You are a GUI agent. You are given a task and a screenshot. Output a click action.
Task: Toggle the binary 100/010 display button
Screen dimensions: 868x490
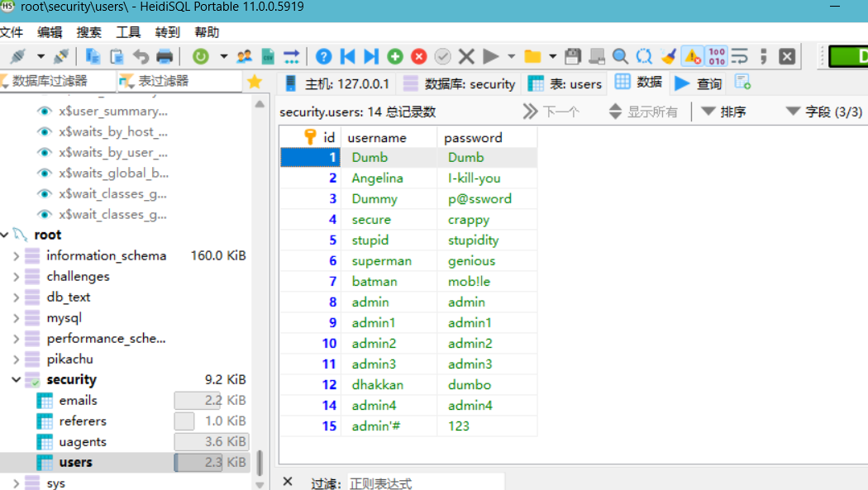(717, 56)
